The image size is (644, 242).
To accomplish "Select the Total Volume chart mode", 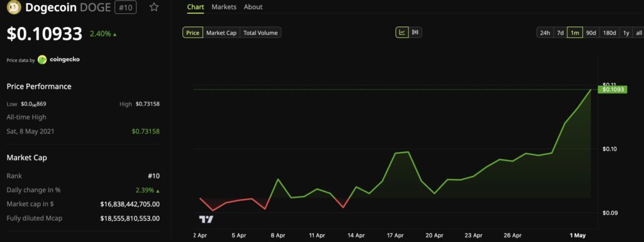I will [x=260, y=33].
